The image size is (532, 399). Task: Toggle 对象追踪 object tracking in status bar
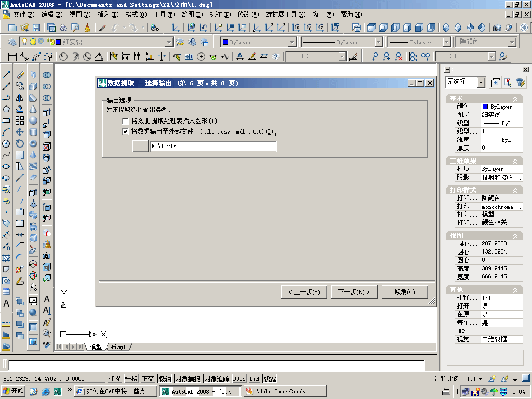point(217,379)
